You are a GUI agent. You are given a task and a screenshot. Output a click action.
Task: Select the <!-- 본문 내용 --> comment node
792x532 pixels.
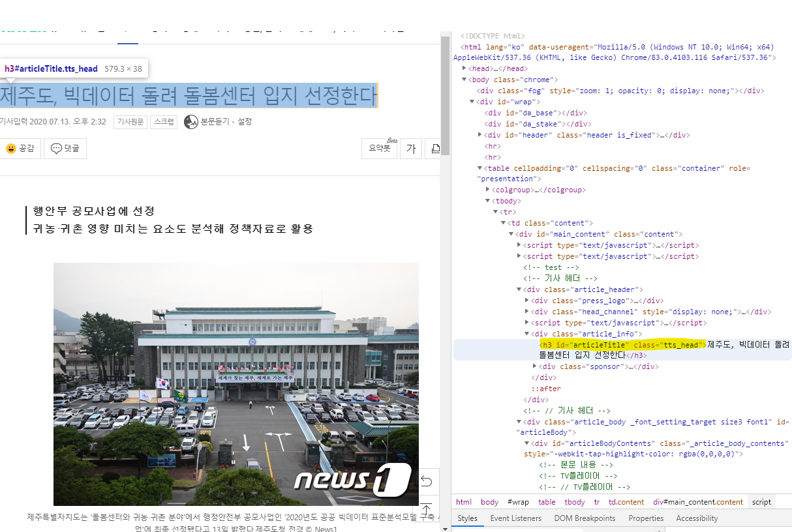point(575,465)
